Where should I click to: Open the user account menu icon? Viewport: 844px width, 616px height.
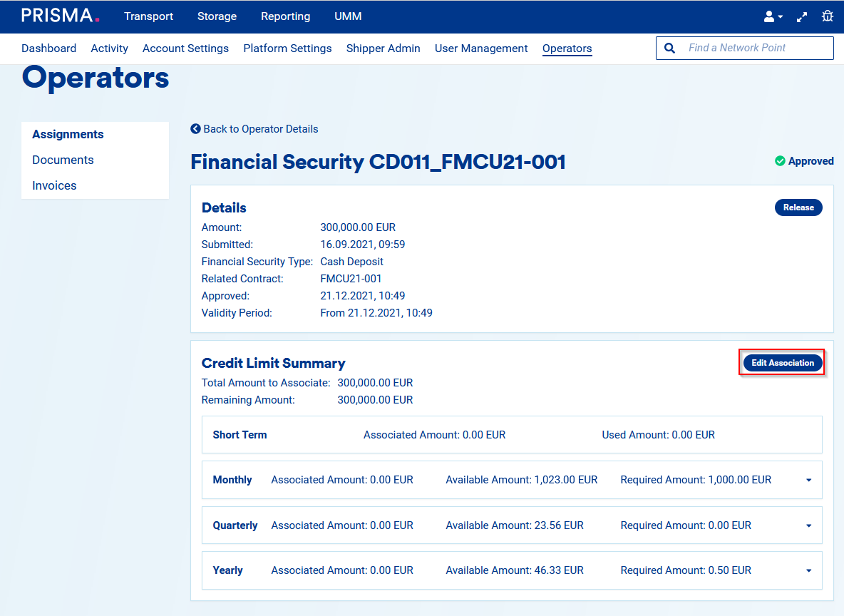coord(773,16)
